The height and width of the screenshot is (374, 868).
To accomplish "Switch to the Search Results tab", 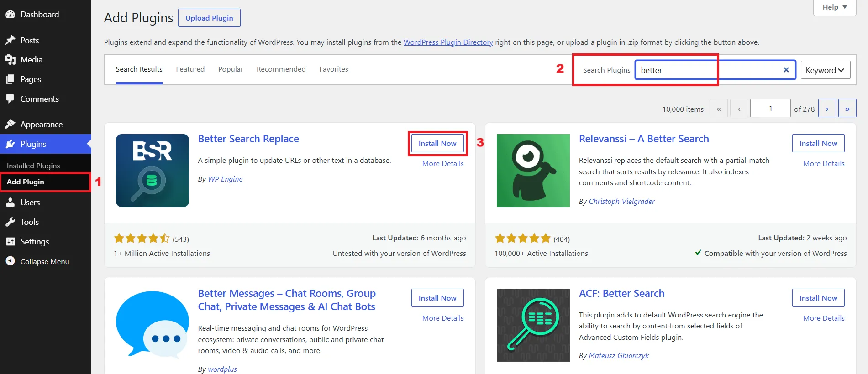I will pos(139,69).
